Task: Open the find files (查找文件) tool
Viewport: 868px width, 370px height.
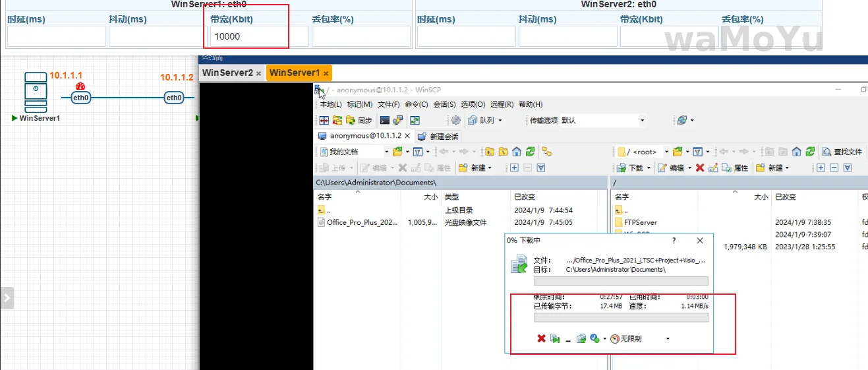Action: 842,152
